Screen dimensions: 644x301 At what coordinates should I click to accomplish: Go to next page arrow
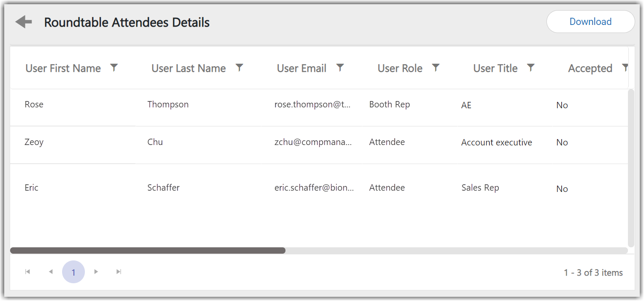(96, 272)
